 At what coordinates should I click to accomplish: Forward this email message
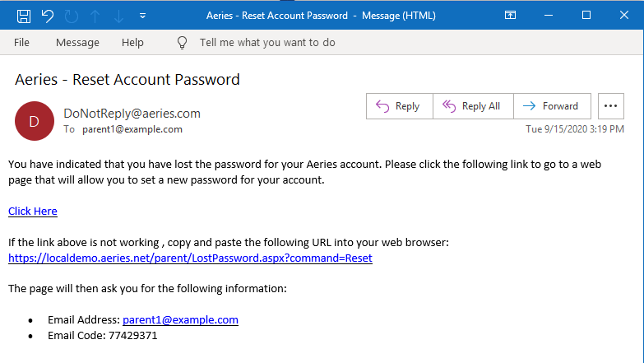tap(552, 106)
